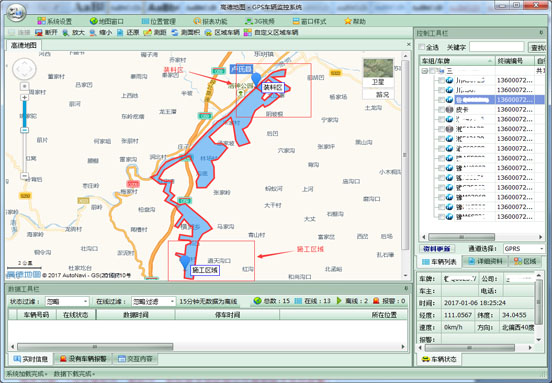Toggle the 全选 select-all checkbox
The width and height of the screenshot is (552, 383).
pos(421,47)
